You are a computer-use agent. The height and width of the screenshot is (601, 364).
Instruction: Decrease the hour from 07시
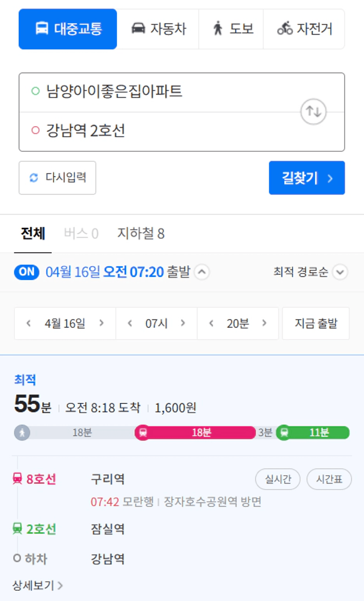(x=130, y=323)
